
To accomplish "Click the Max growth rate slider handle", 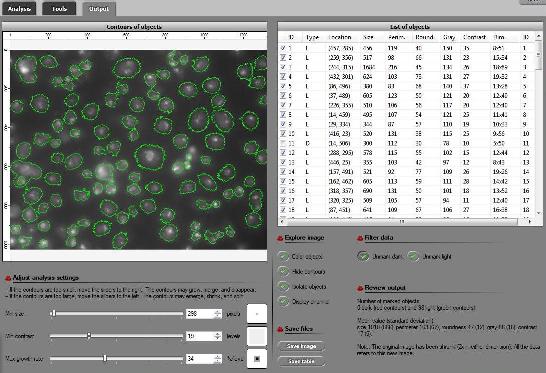I will [x=105, y=358].
